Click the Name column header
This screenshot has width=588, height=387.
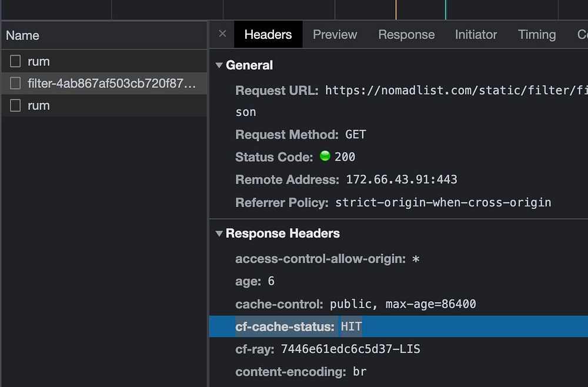click(x=22, y=35)
